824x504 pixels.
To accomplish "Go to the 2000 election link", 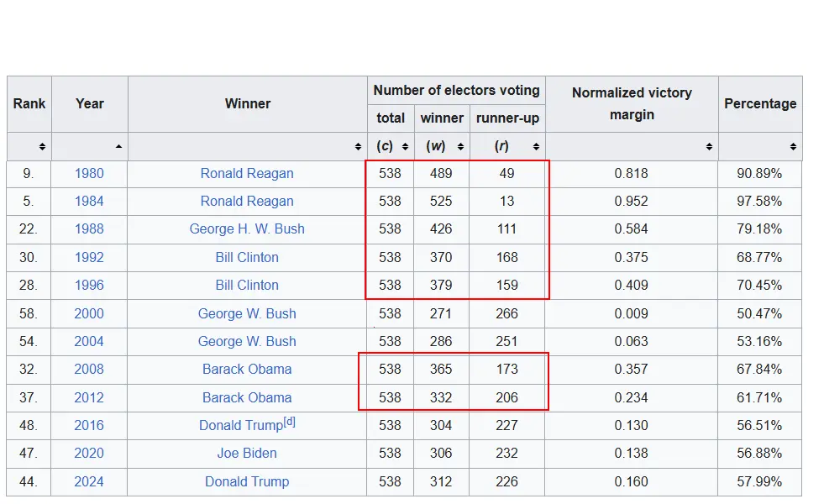I will click(x=89, y=313).
